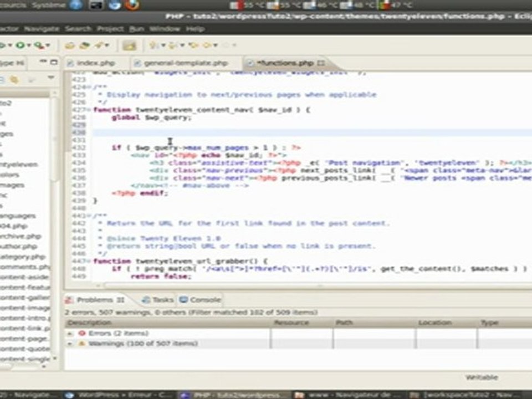Open the Search menu

pos(78,29)
